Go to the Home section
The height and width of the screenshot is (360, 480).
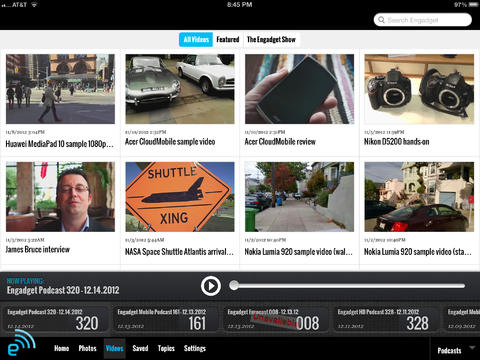(62, 348)
